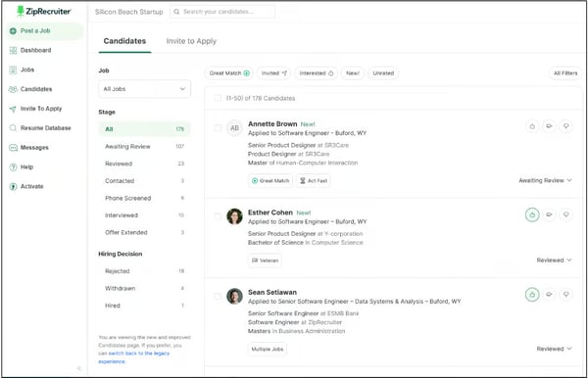Click Annette Brown's AB initials avatar
Viewport: 588px width, 378px height.
[234, 128]
